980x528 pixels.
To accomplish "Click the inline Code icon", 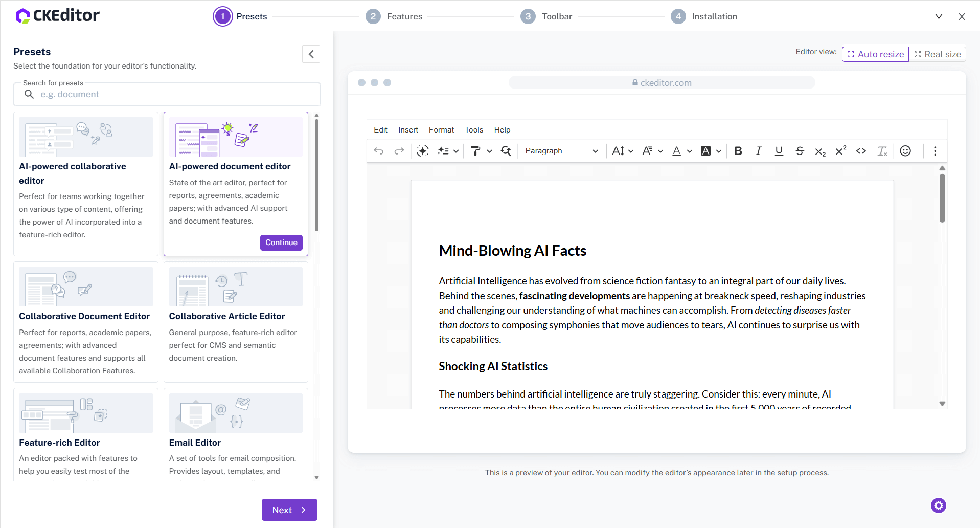I will pos(861,151).
